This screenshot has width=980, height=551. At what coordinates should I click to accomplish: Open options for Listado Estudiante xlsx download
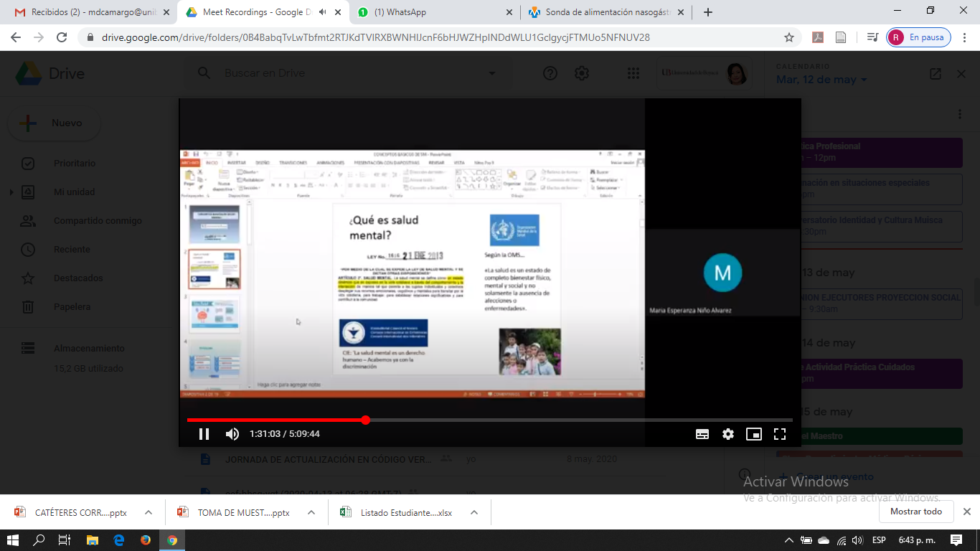coord(474,512)
